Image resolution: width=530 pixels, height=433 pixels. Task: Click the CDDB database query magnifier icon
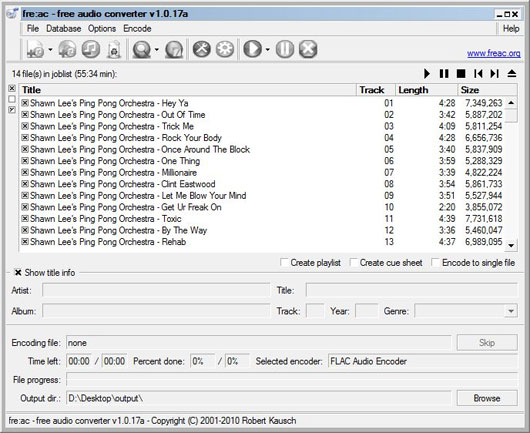[x=141, y=50]
